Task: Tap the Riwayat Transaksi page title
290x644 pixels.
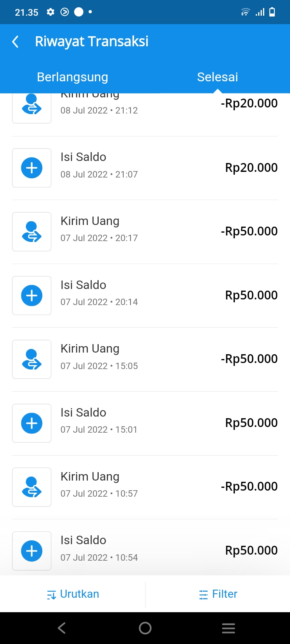Action: tap(92, 41)
